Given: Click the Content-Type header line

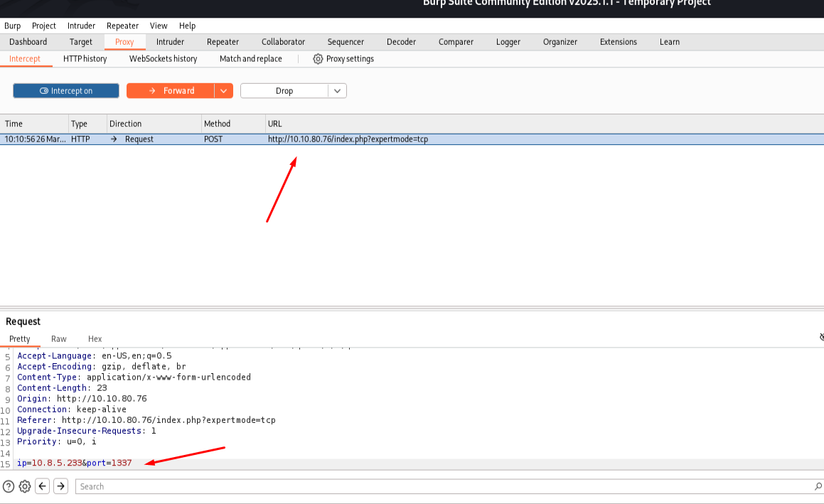Looking at the screenshot, I should click(x=134, y=377).
